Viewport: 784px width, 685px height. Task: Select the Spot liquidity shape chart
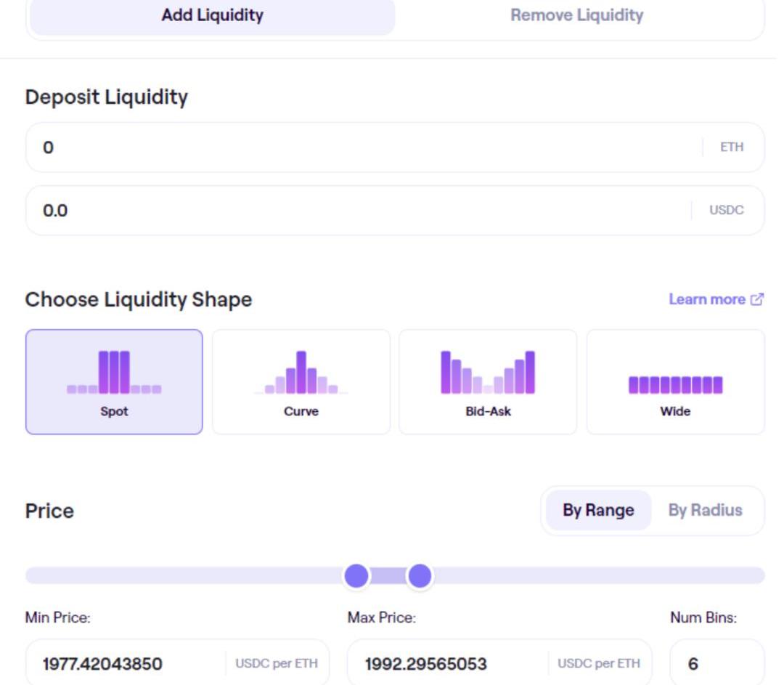[114, 381]
